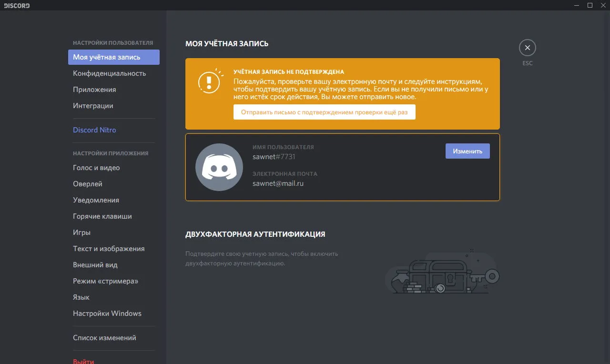Resend the verification email

pyautogui.click(x=324, y=112)
